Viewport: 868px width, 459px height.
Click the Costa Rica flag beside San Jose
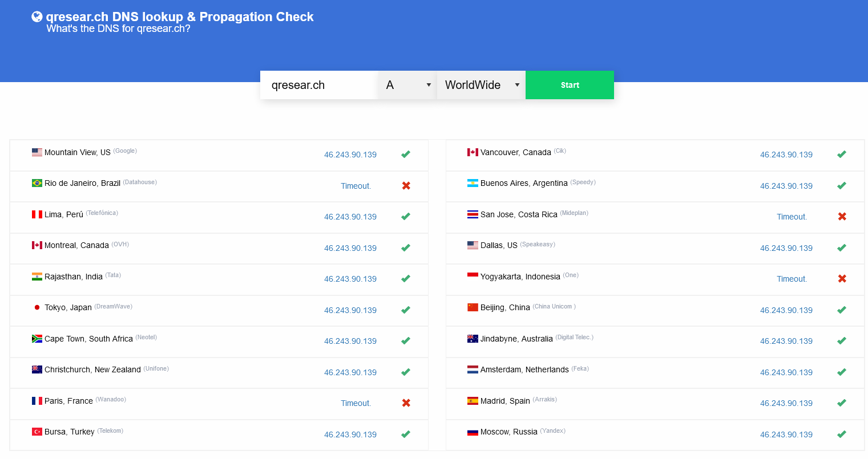tap(473, 214)
